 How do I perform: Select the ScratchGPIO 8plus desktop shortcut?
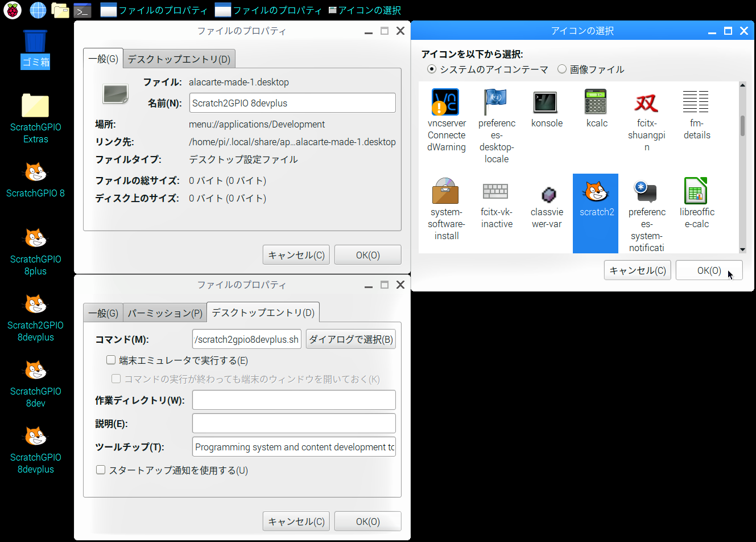coord(35,252)
